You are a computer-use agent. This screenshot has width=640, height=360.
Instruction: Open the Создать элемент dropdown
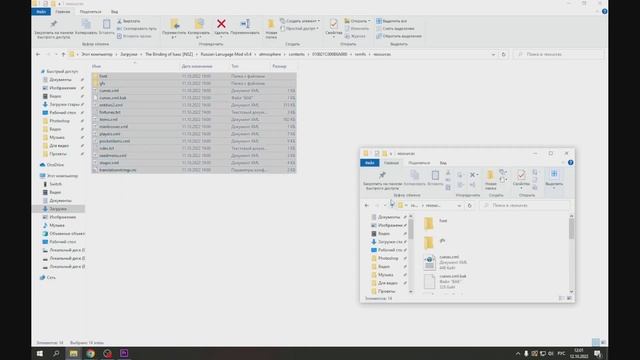click(x=300, y=21)
